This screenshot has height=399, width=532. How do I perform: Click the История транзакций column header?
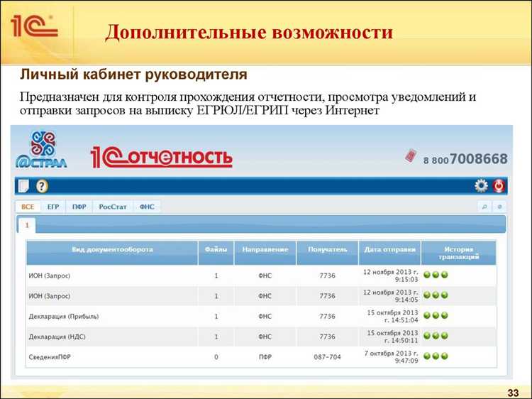pyautogui.click(x=458, y=253)
